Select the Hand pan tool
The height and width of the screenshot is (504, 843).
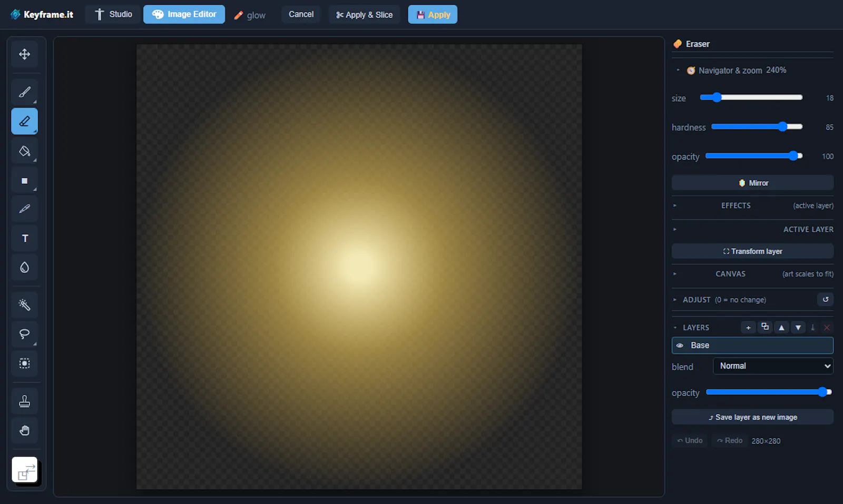(24, 431)
